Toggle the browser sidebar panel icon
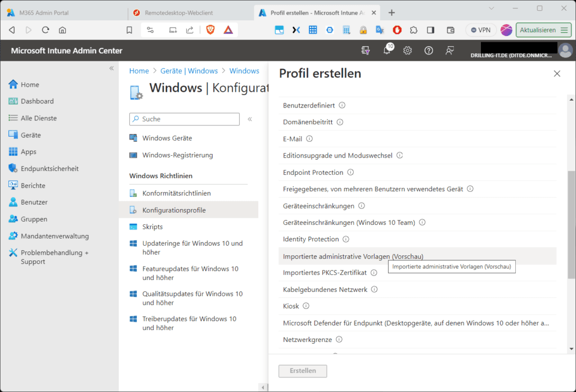576x392 pixels. (430, 30)
